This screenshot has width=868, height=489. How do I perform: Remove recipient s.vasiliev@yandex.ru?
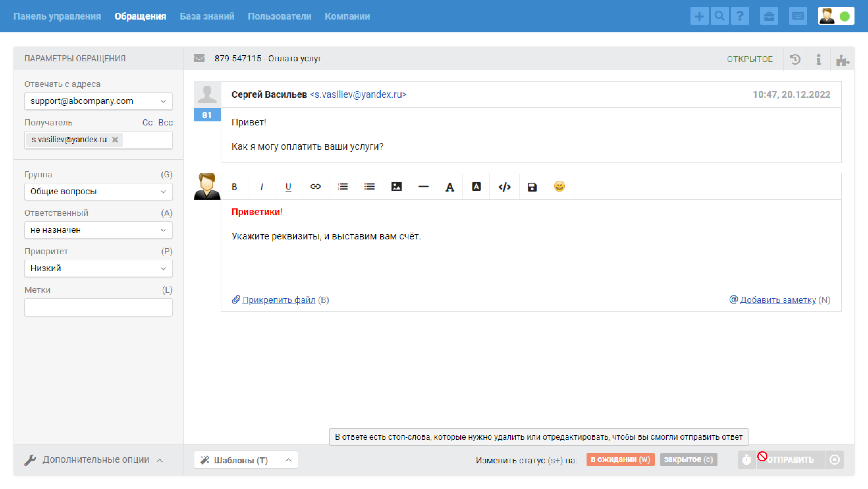point(115,140)
